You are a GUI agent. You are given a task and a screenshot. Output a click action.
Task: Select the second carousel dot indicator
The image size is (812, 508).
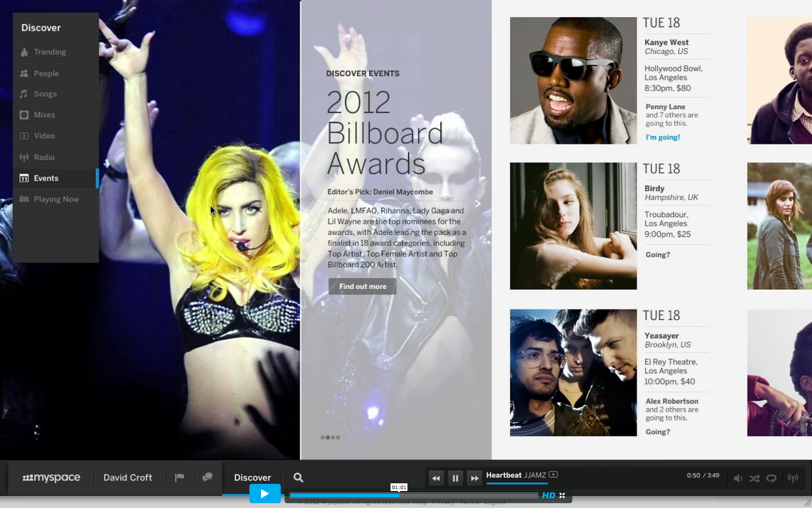[328, 437]
